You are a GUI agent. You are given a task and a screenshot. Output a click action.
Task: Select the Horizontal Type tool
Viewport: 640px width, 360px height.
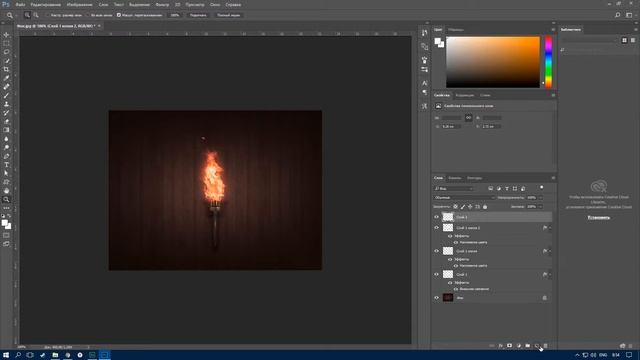(x=6, y=165)
